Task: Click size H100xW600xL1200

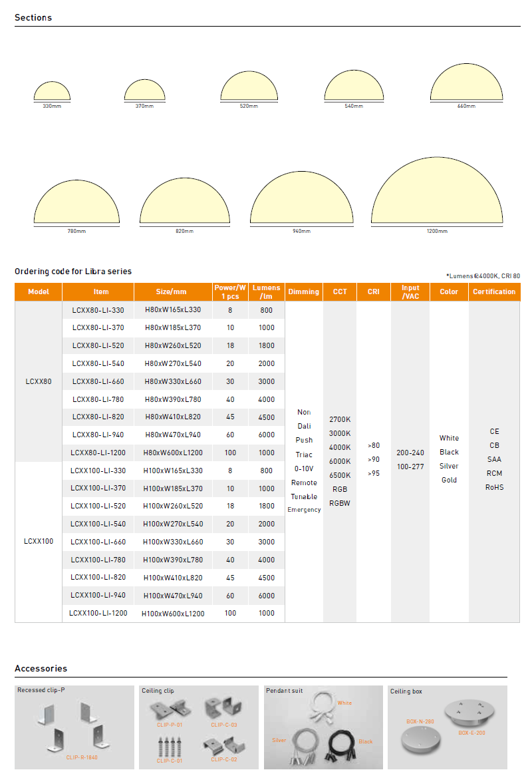Action: [x=173, y=614]
